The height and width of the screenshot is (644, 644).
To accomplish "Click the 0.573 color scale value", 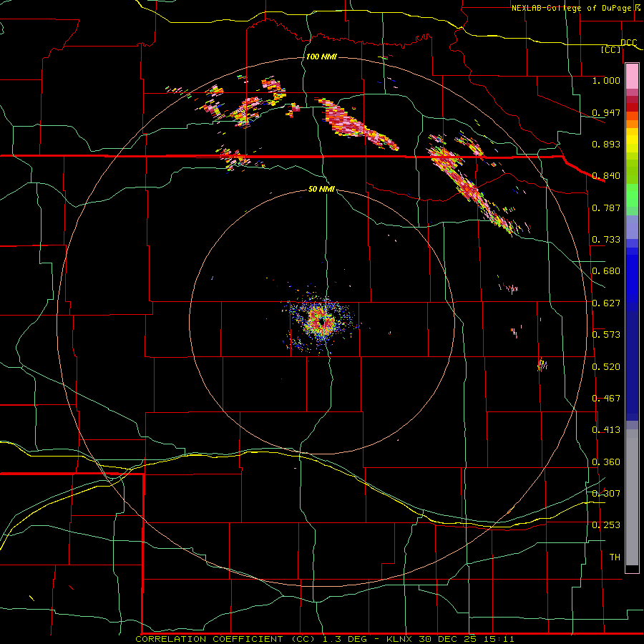I will click(x=606, y=335).
